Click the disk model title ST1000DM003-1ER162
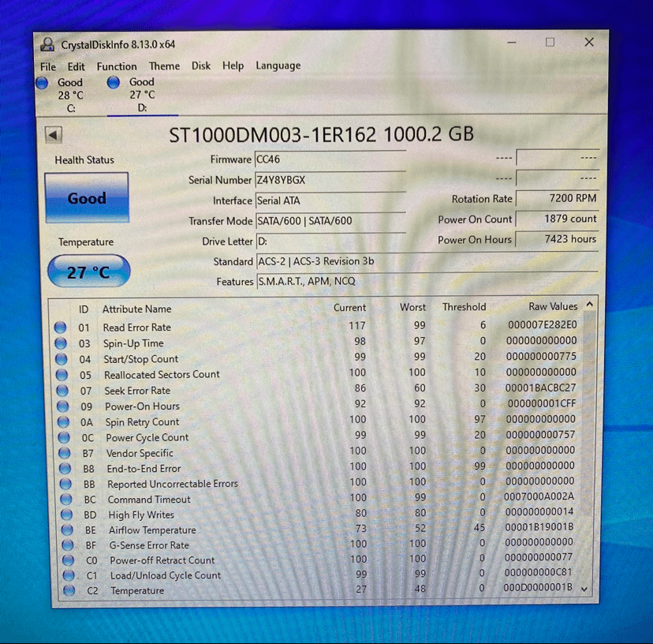Viewport: 653px width, 644px height. [273, 135]
